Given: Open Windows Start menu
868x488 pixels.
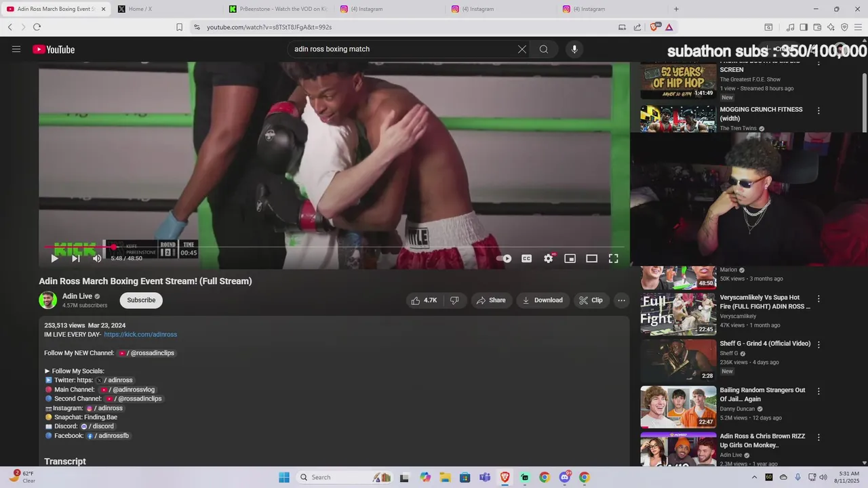Looking at the screenshot, I should pyautogui.click(x=284, y=477).
